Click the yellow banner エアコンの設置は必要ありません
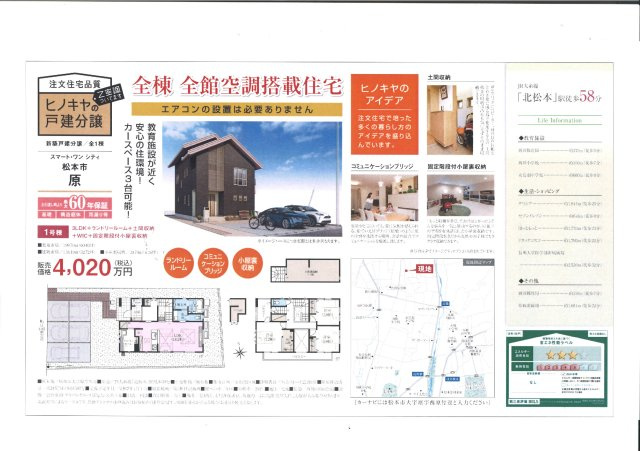 tap(237, 109)
